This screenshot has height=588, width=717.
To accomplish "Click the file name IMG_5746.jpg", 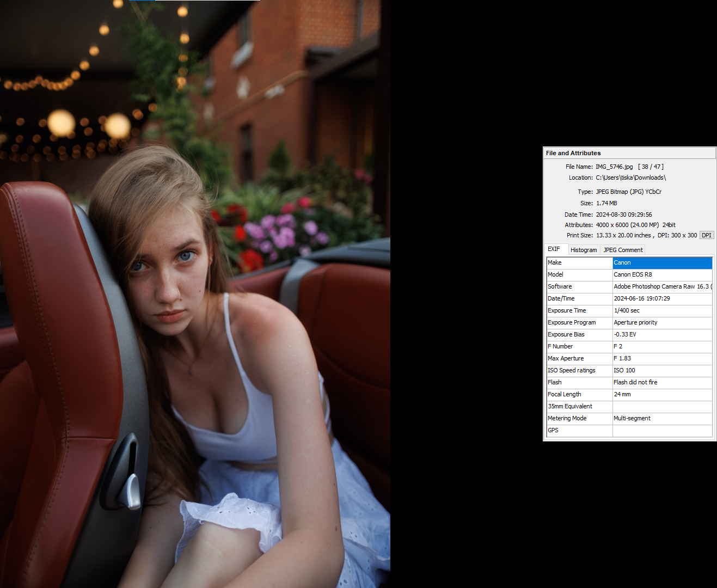I will click(614, 167).
